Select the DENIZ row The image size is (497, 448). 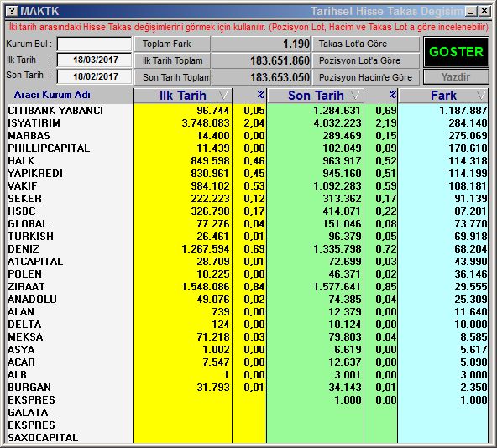tap(248, 248)
